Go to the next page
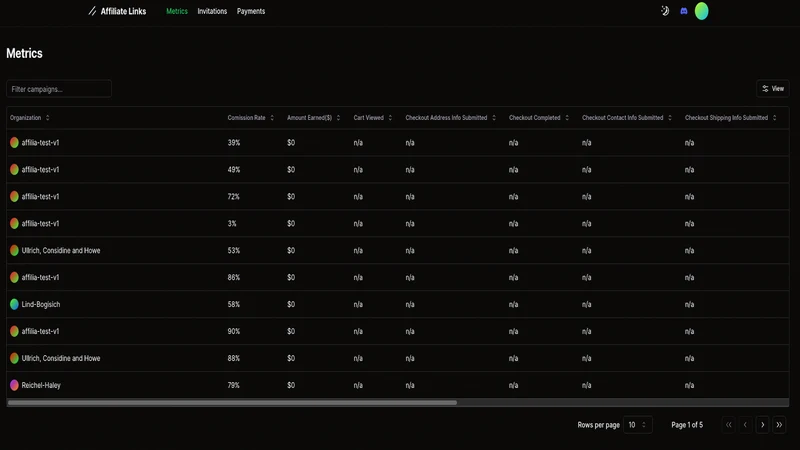This screenshot has width=800, height=450. pos(762,425)
